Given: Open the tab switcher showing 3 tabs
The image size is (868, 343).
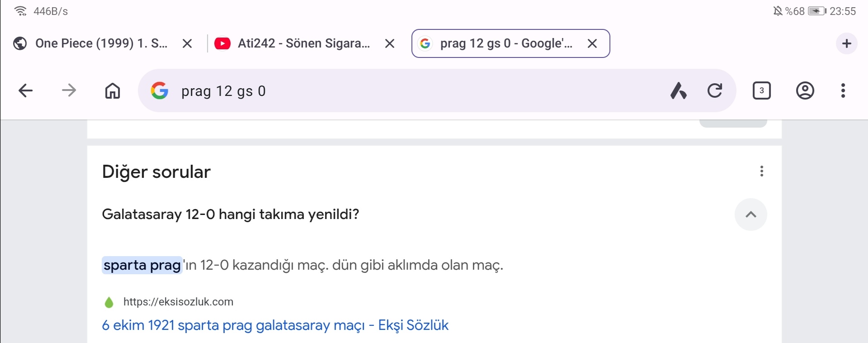Looking at the screenshot, I should (762, 91).
